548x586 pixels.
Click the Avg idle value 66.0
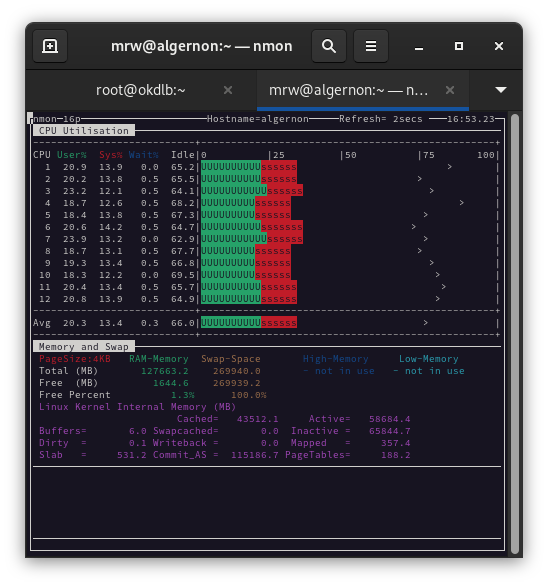click(183, 323)
